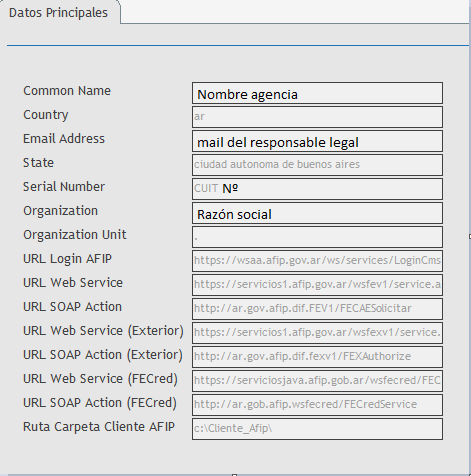
Task: Open the Datos Principales tab
Action: pyautogui.click(x=59, y=13)
